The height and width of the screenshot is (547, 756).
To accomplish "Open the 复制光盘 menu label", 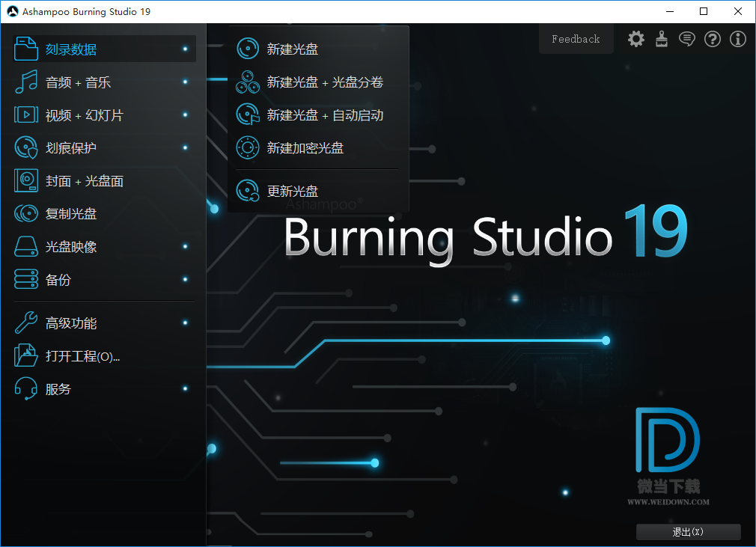I will (71, 214).
